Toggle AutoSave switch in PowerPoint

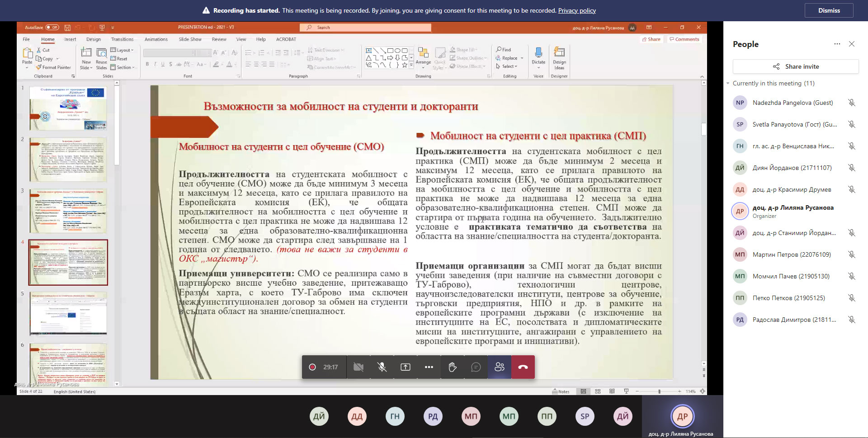[52, 28]
